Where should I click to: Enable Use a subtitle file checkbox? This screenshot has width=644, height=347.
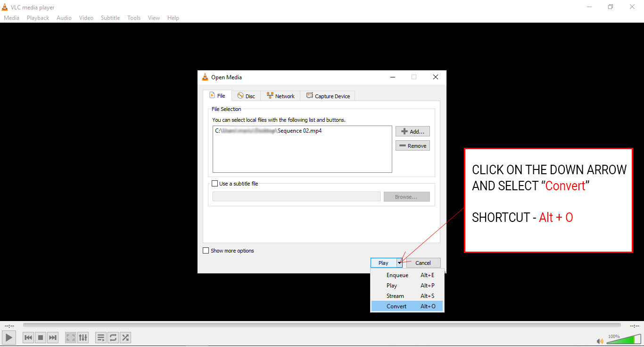coord(215,184)
